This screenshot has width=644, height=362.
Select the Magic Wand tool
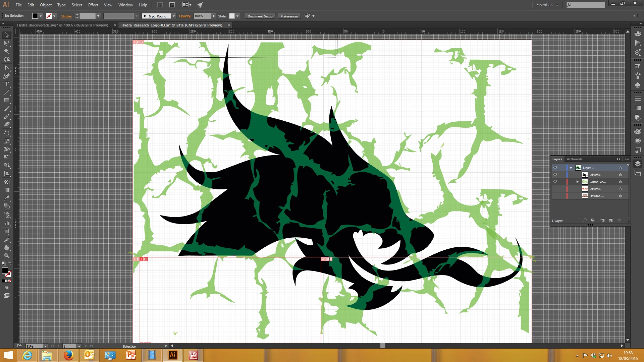click(6, 51)
